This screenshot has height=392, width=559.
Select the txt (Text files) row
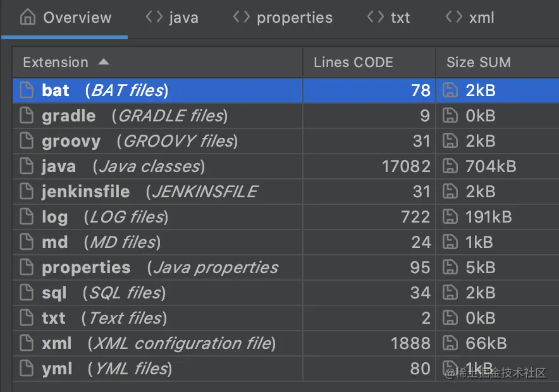click(x=286, y=318)
